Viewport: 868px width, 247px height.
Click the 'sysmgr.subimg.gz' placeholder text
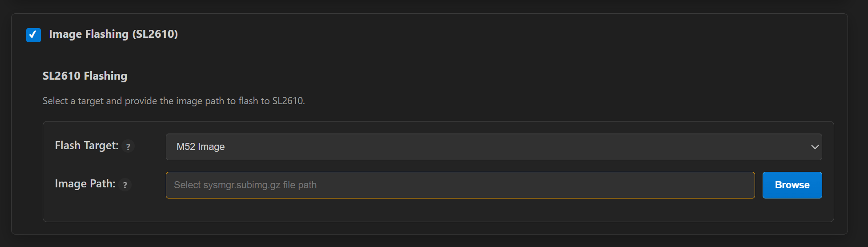(241, 185)
